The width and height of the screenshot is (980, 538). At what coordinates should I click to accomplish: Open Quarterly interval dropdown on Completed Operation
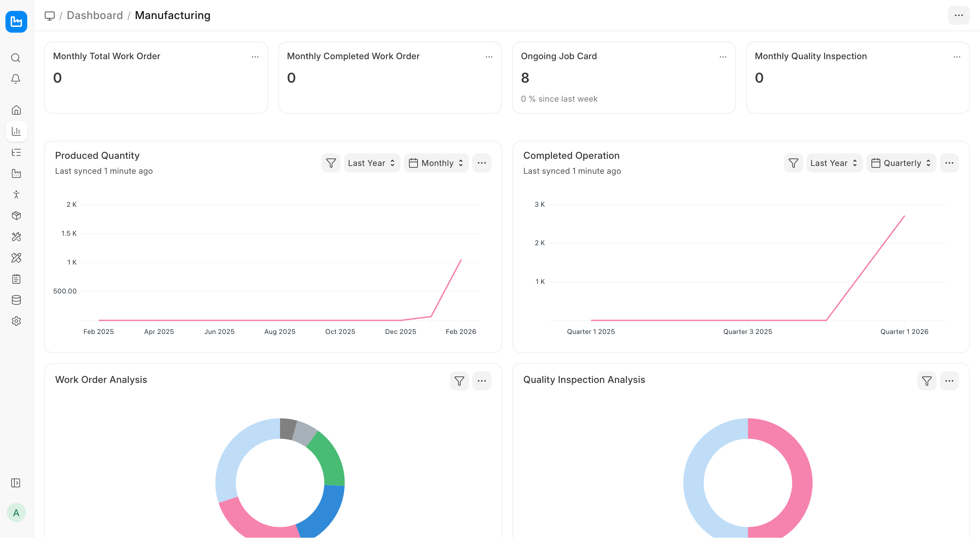901,163
